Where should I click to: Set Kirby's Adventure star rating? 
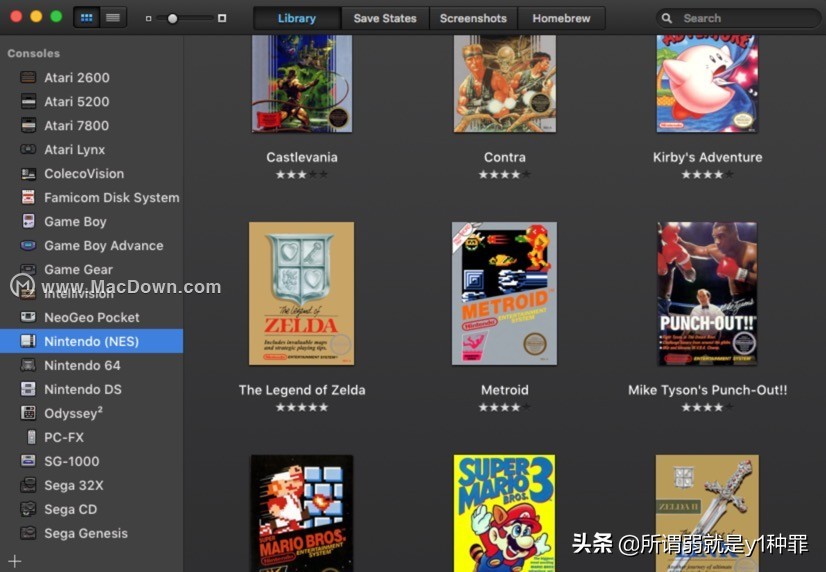pyautogui.click(x=707, y=174)
